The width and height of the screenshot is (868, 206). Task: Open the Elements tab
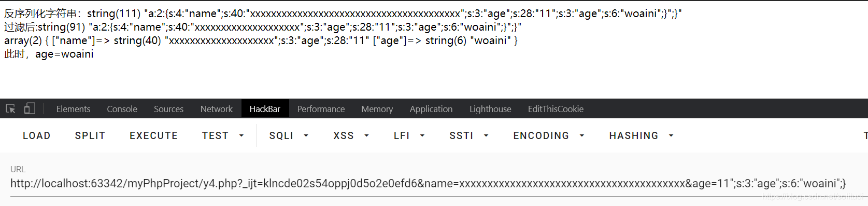[x=73, y=109]
